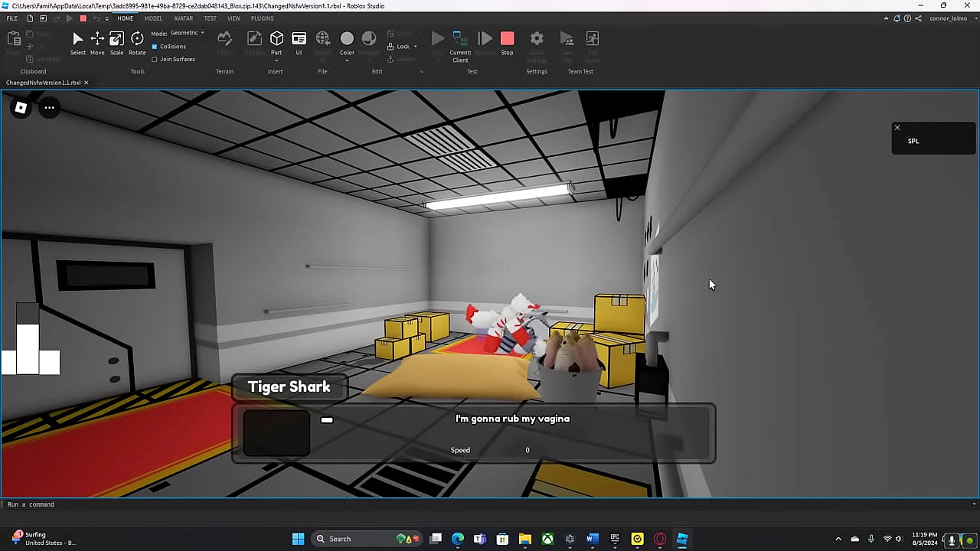This screenshot has width=980, height=551.
Task: Expand the Lock options dropdown
Action: coord(415,46)
